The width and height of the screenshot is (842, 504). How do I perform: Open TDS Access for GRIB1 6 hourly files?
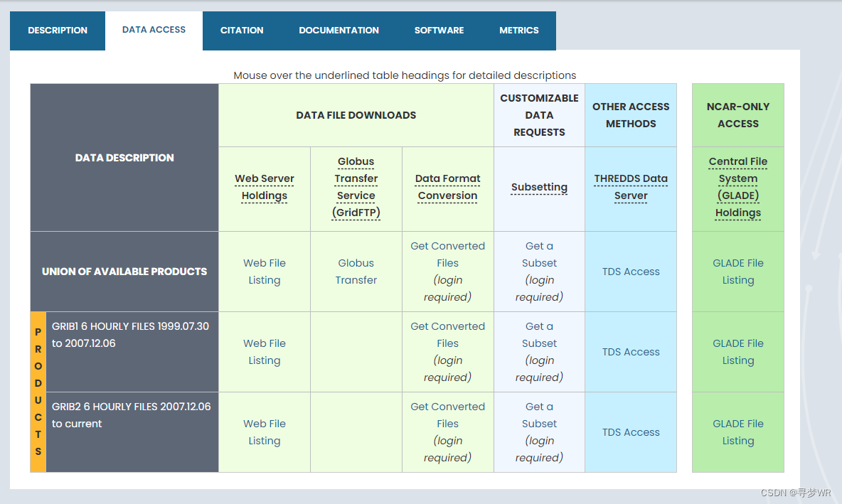631,352
